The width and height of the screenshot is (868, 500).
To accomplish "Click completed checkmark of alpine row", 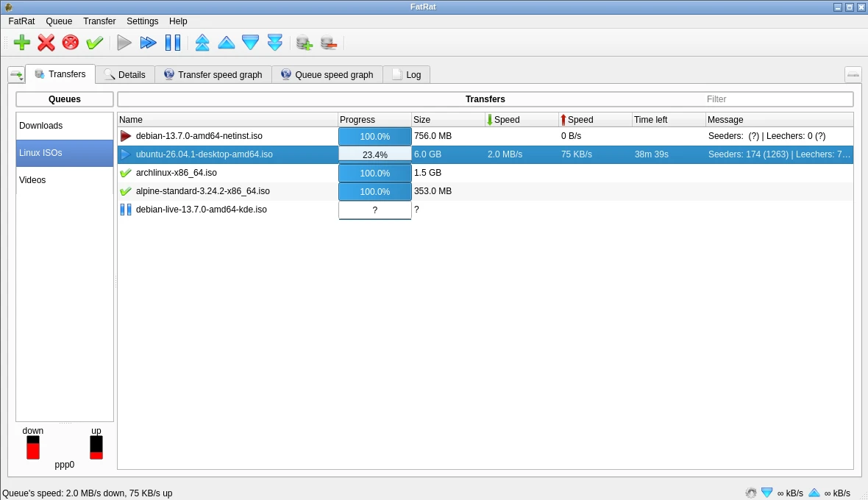I will 126,191.
